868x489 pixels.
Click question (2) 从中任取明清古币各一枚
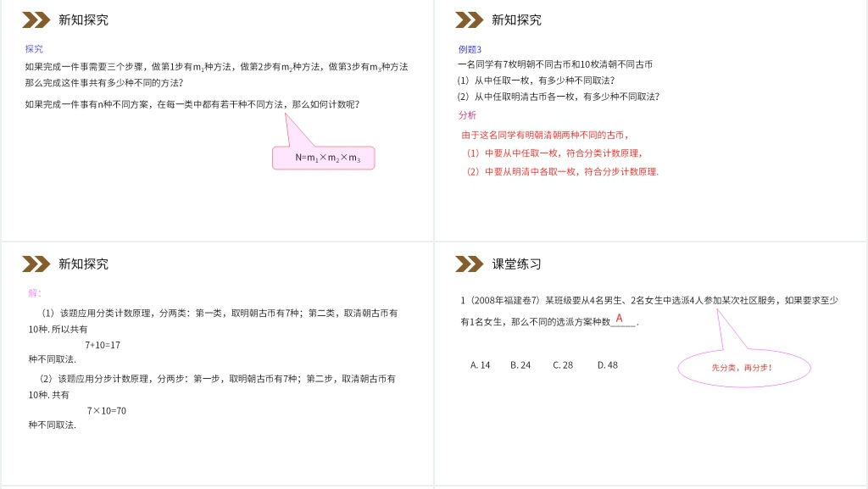pos(558,97)
